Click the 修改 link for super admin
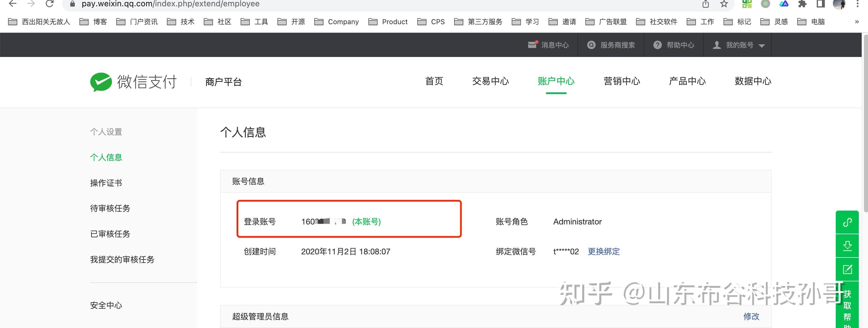This screenshot has width=868, height=328. click(x=751, y=316)
